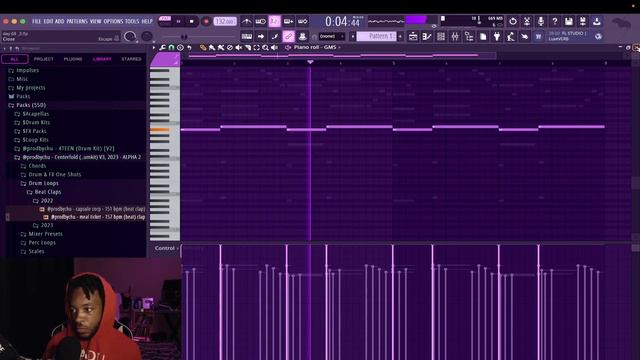Toggle wait for input before recording
The width and height of the screenshot is (640, 360).
click(260, 21)
